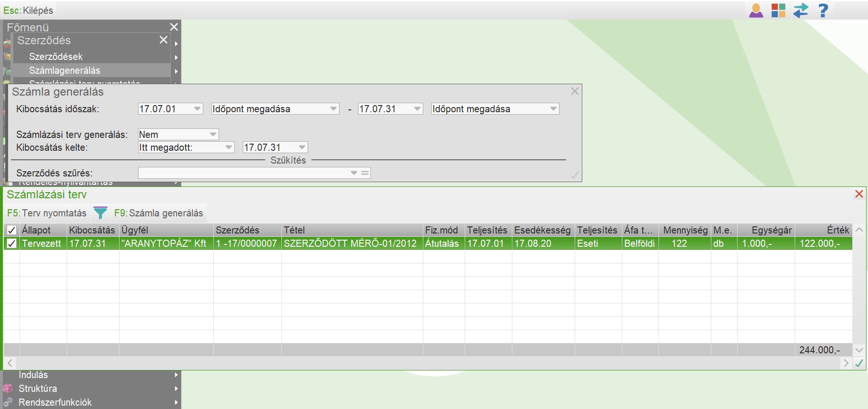Expand the Struktúra submenu arrow
The image size is (868, 409).
[x=176, y=389]
